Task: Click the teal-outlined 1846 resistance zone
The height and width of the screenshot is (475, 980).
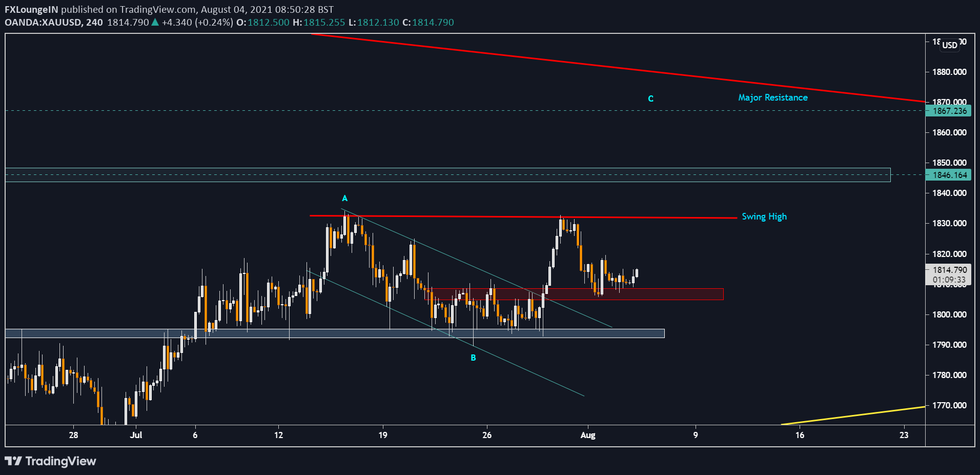Action: [x=448, y=175]
